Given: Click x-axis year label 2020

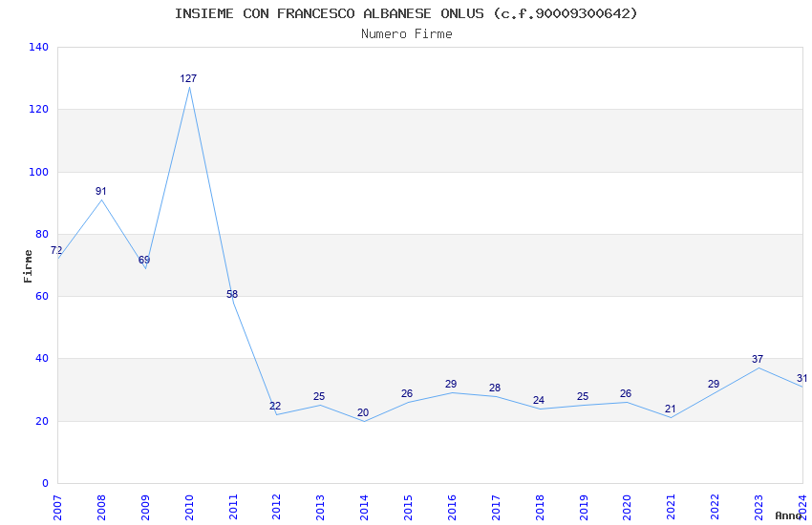Looking at the screenshot, I should click(x=627, y=508).
